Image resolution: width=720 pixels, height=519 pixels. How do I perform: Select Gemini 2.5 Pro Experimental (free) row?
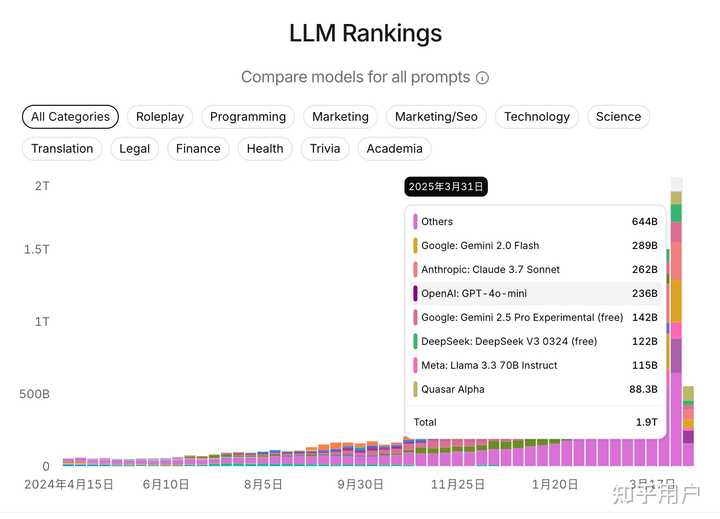pos(535,317)
